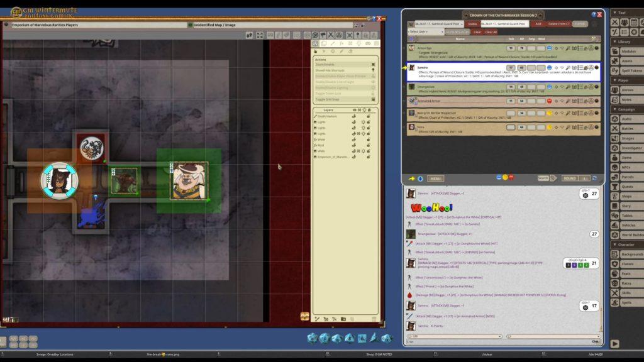
Task: Click the Tables dice icon
Action: 615,216
